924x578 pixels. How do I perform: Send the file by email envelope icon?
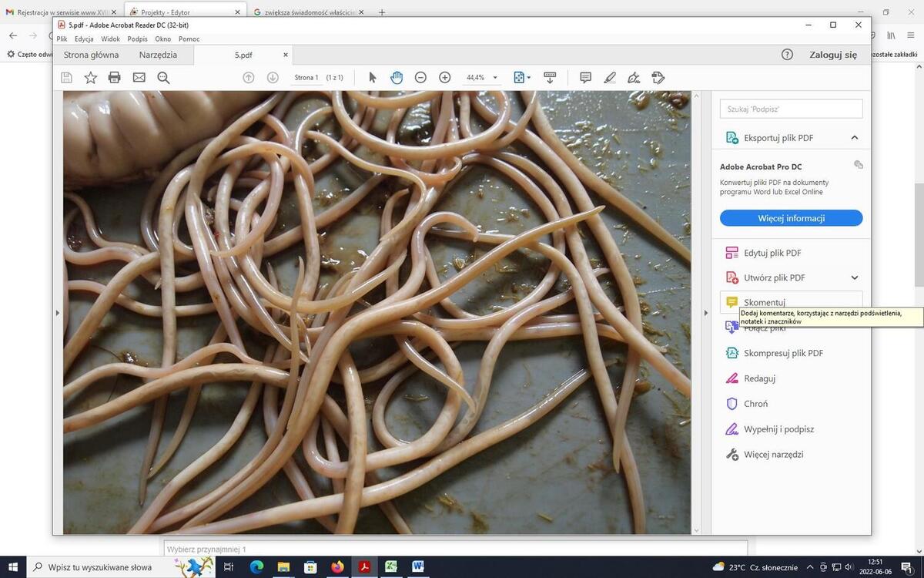point(139,77)
